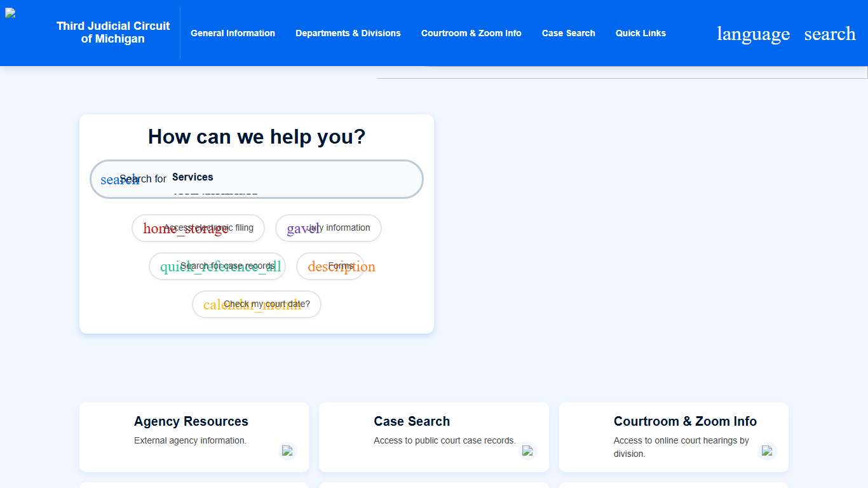Image resolution: width=868 pixels, height=488 pixels.
Task: Click the Jury information button
Action: pos(328,228)
